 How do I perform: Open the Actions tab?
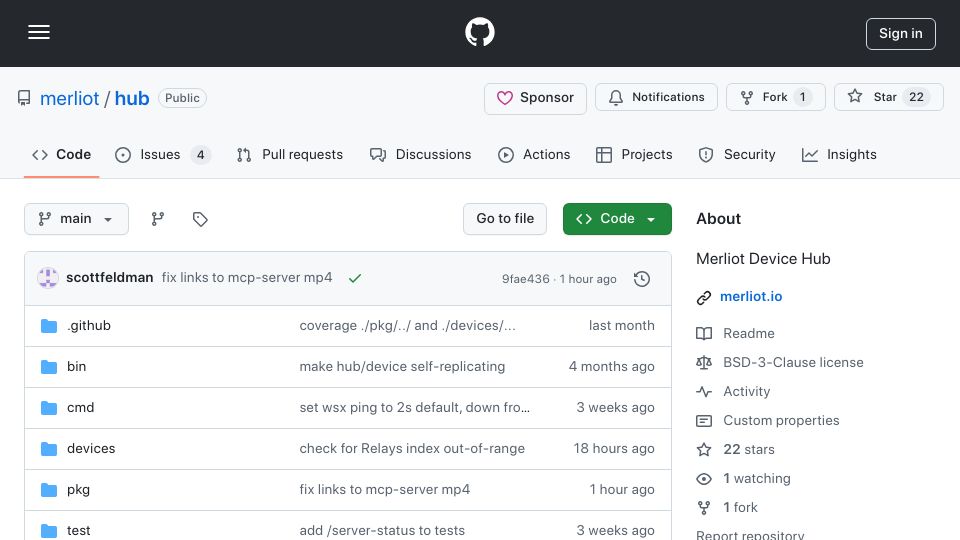click(x=534, y=155)
